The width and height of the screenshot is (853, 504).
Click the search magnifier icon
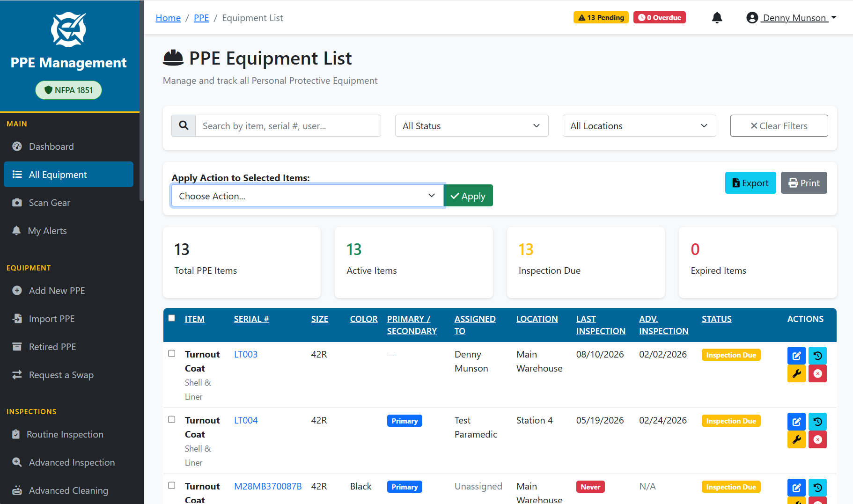(184, 125)
